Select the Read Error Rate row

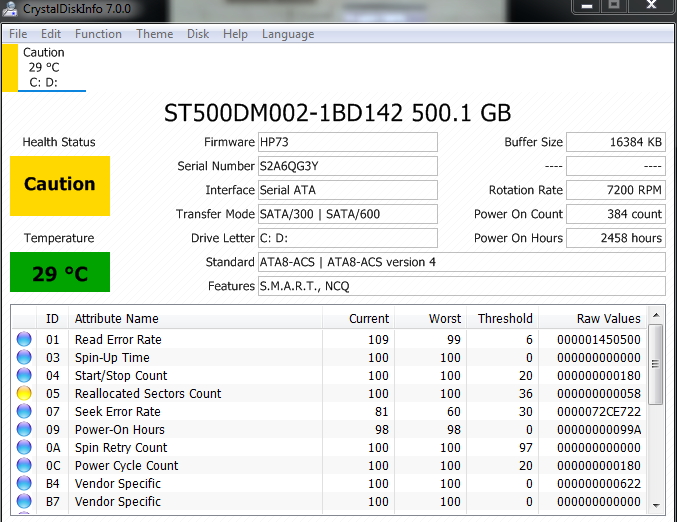coord(329,339)
